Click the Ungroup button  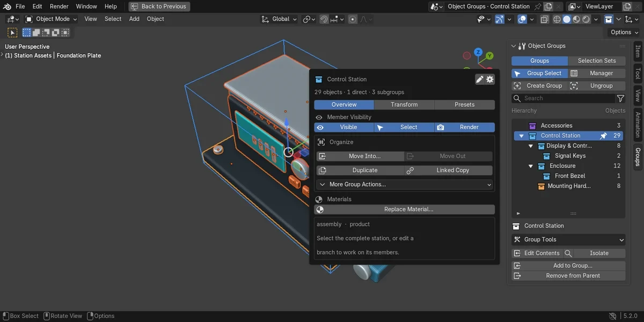[597, 86]
